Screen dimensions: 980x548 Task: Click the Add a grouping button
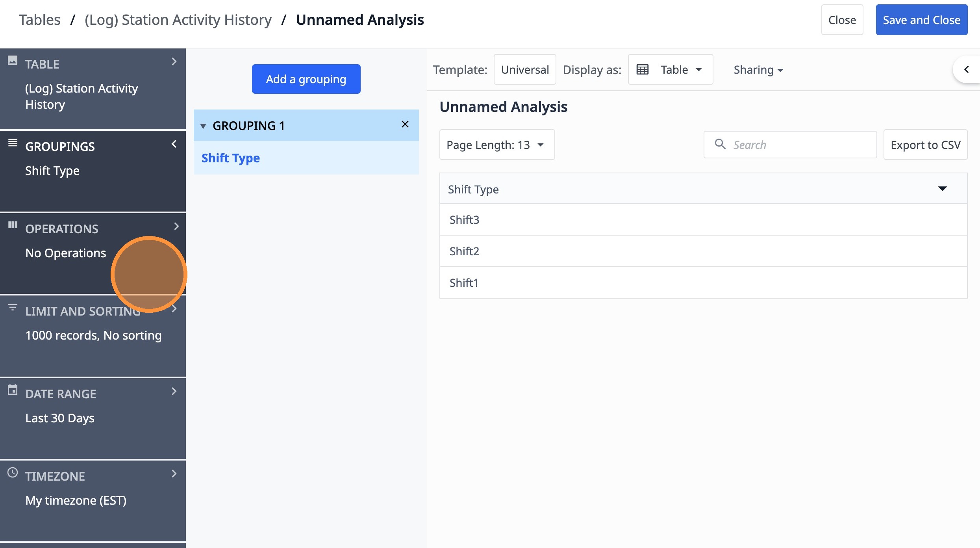pyautogui.click(x=306, y=79)
